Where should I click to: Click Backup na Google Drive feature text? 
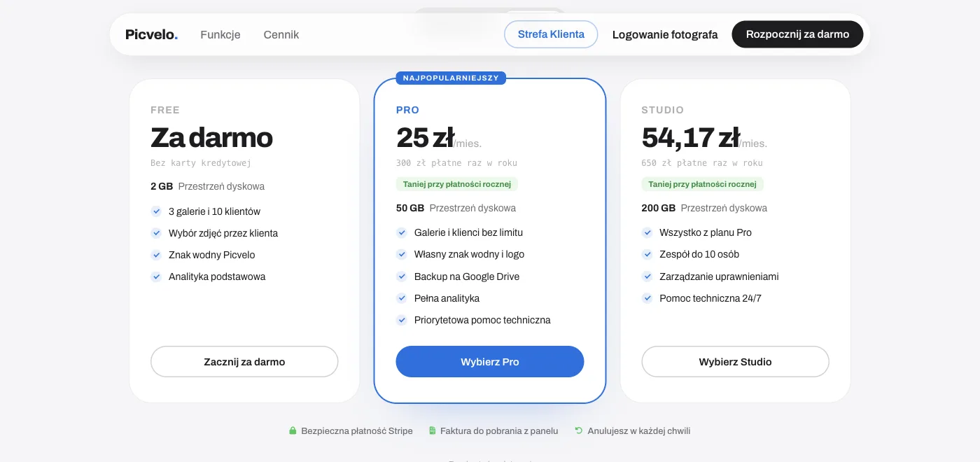click(x=467, y=276)
